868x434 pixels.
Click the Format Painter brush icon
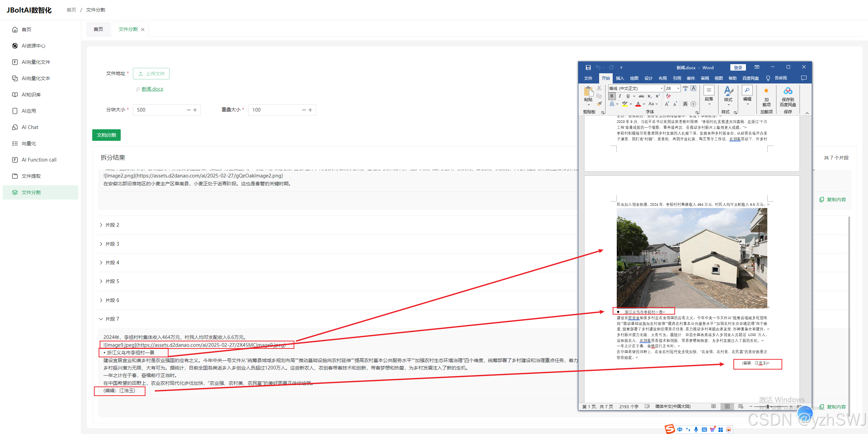599,104
